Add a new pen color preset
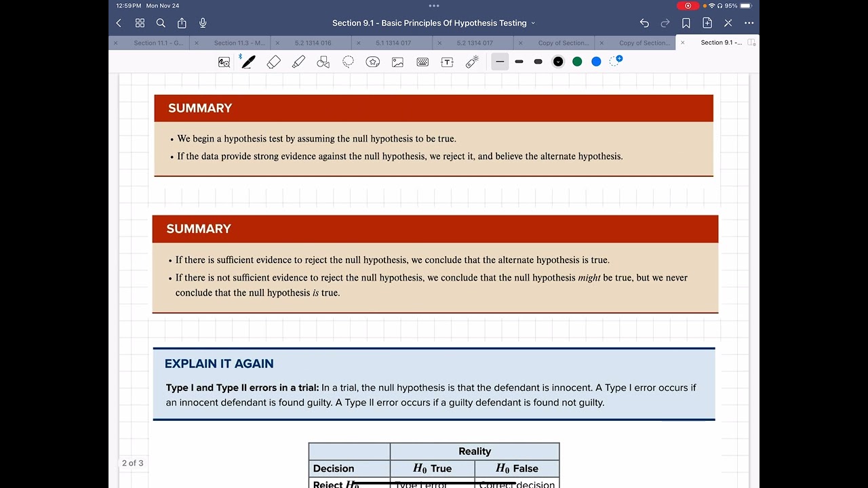Image resolution: width=868 pixels, height=488 pixels. click(x=615, y=61)
